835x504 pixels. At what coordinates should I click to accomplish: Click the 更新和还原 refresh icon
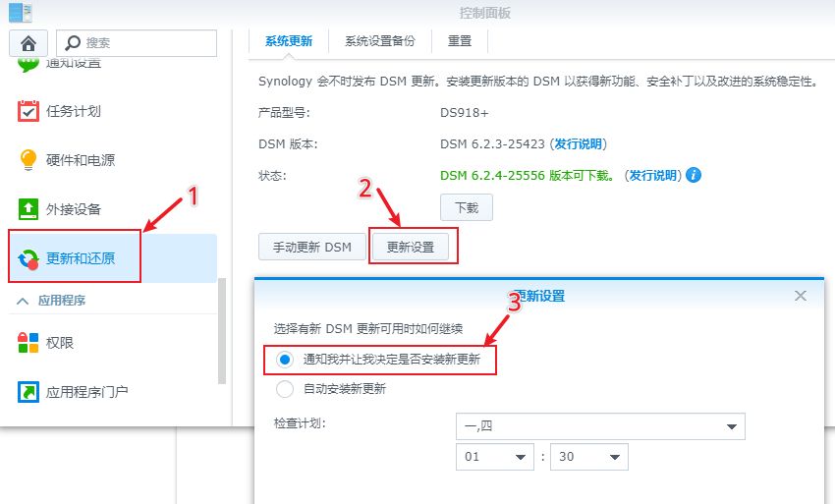[x=28, y=259]
